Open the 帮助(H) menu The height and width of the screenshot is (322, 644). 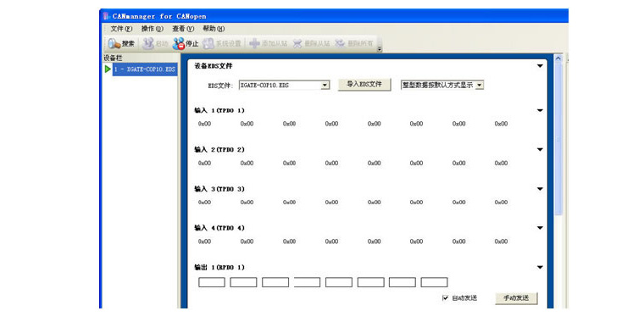[214, 29]
